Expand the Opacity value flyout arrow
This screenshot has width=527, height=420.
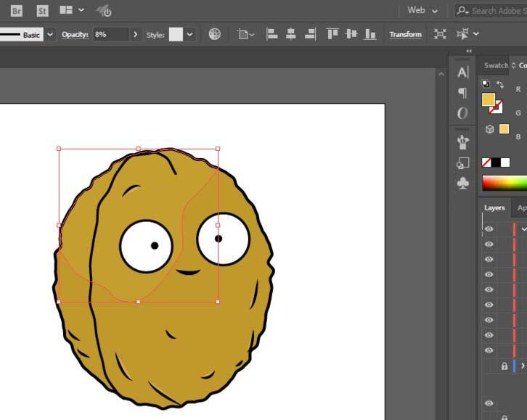tap(135, 34)
